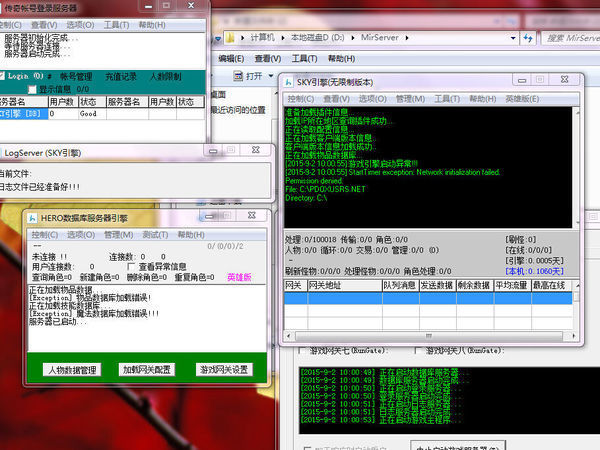The image size is (600, 450).
Task: Open the 测试(T) menu in HERO database server
Action: (155, 234)
